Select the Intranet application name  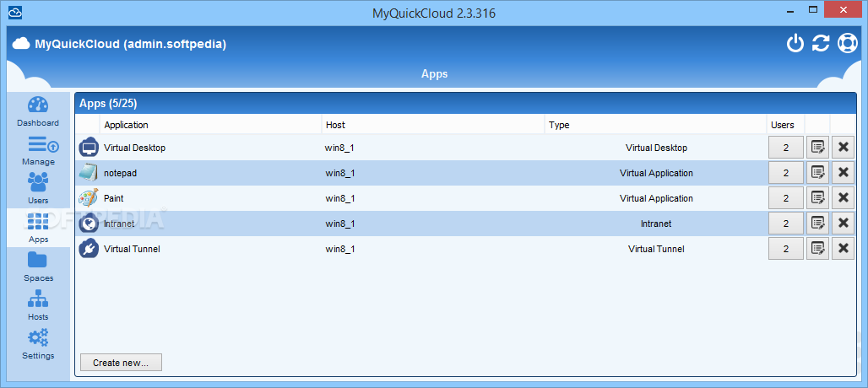[x=119, y=224]
